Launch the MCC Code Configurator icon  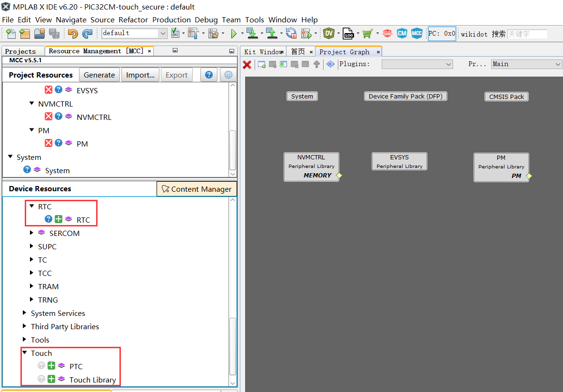(416, 33)
